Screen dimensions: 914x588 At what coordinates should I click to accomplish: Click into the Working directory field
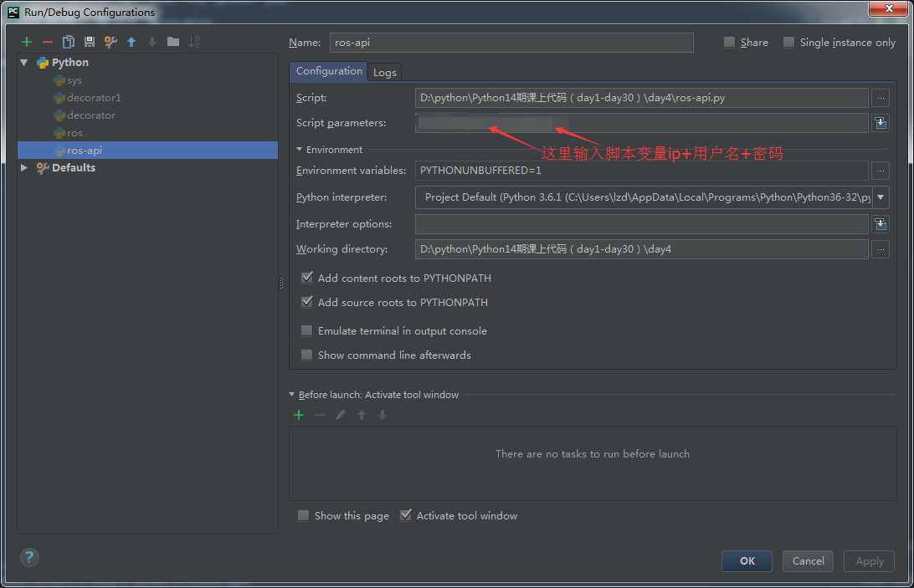[641, 249]
